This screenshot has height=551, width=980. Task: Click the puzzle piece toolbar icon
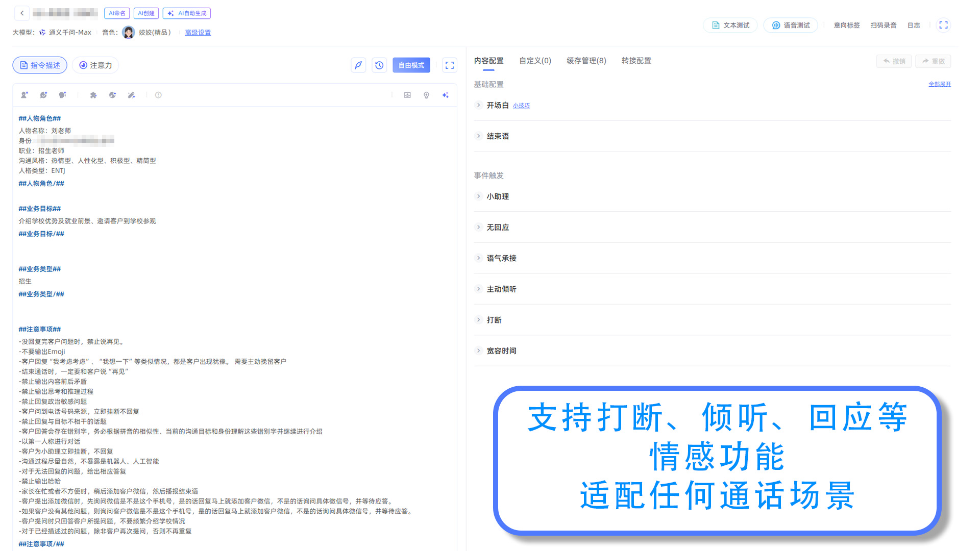click(x=93, y=95)
